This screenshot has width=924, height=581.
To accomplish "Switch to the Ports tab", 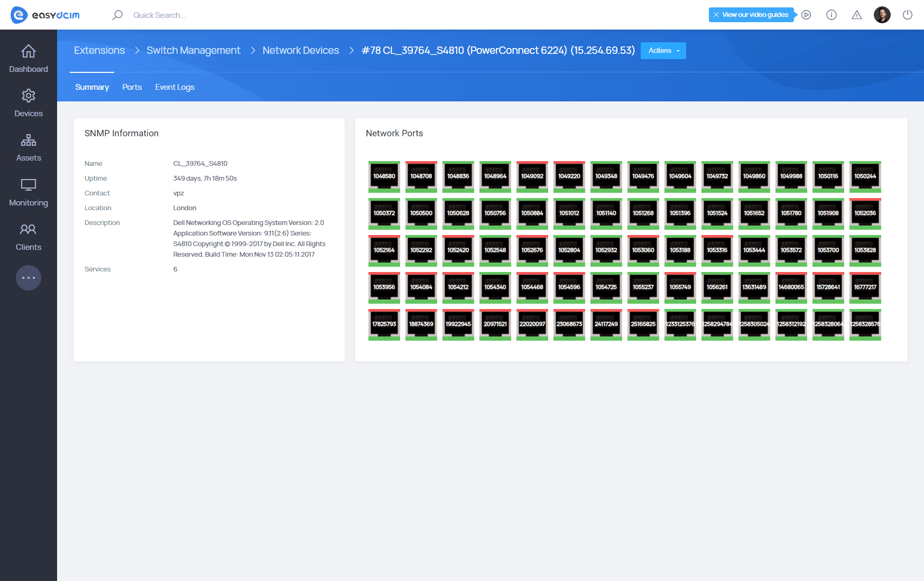I will [132, 87].
